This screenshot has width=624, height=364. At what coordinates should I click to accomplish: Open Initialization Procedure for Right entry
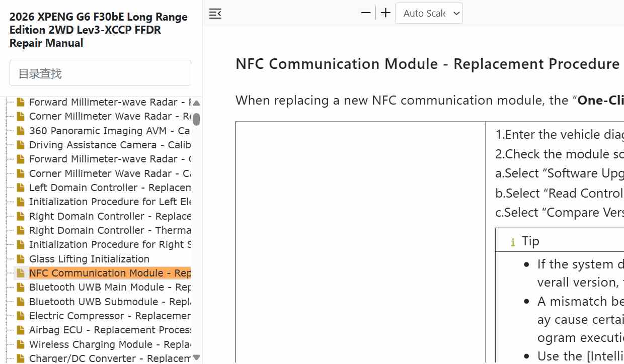click(x=110, y=244)
